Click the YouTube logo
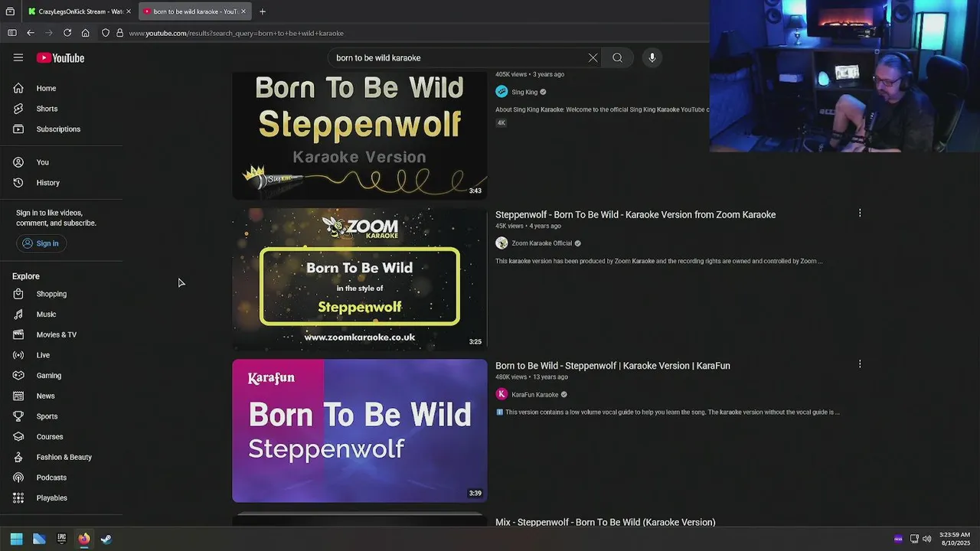This screenshot has height=551, width=980. tap(60, 58)
